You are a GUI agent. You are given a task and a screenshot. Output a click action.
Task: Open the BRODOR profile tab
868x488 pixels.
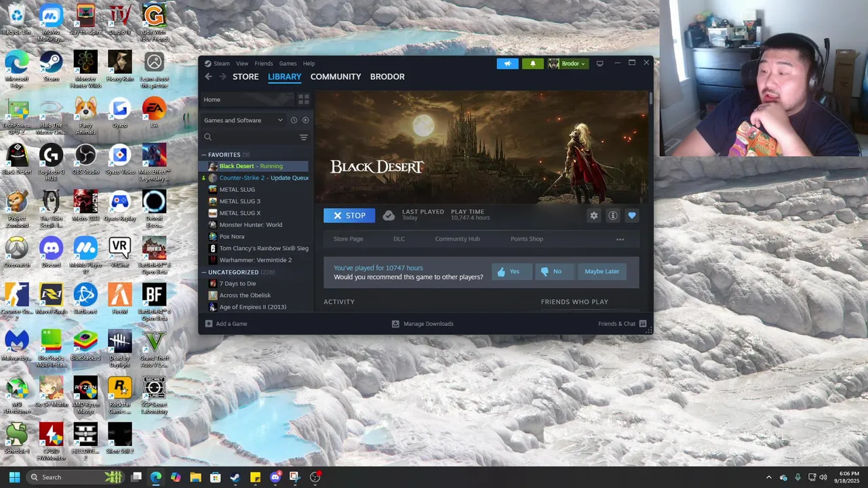coord(387,77)
